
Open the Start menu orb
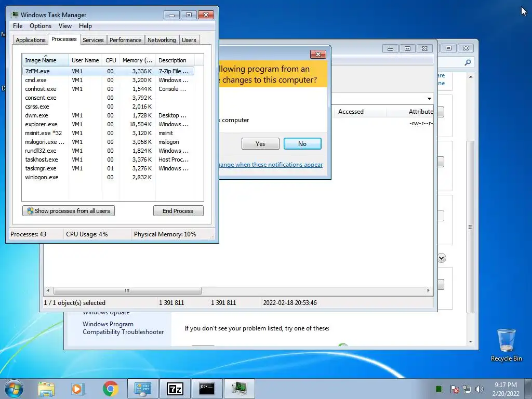pyautogui.click(x=14, y=389)
